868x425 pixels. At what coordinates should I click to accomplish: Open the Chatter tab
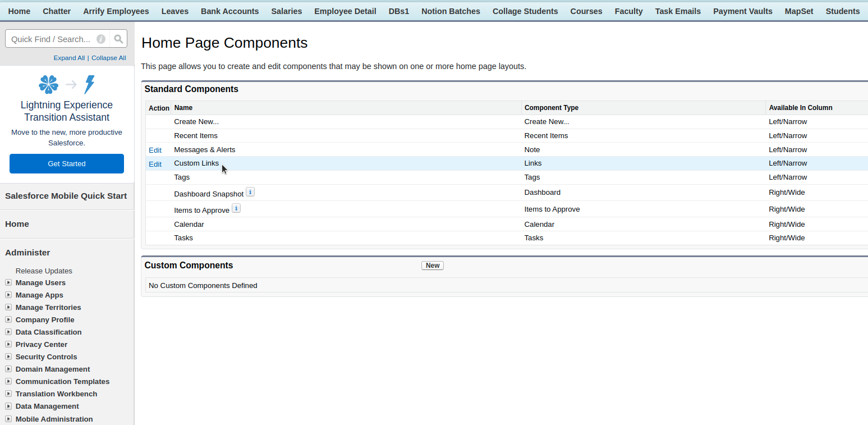[57, 11]
